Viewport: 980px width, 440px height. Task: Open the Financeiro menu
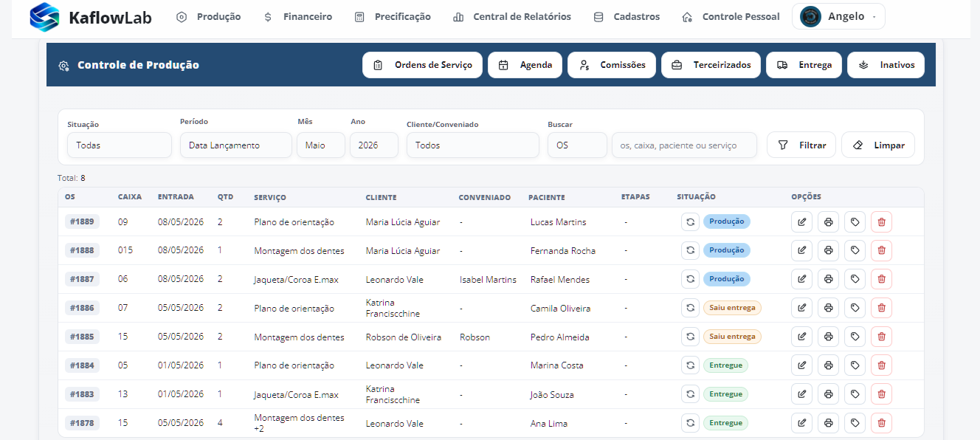click(297, 16)
